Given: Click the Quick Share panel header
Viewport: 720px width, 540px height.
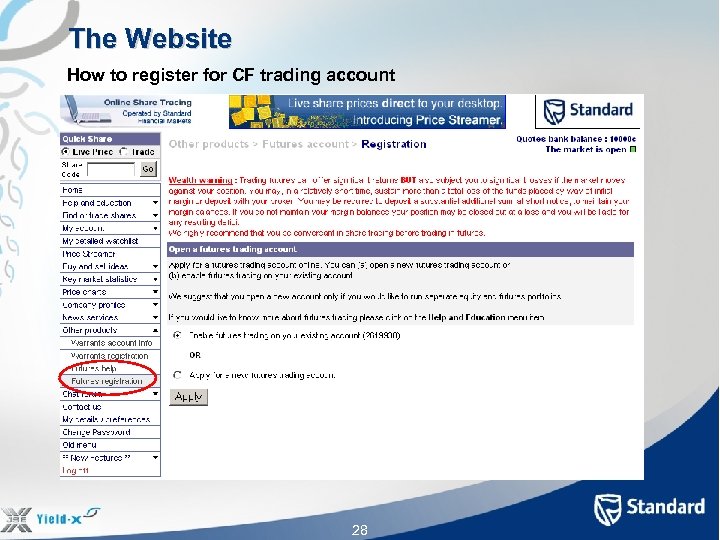Looking at the screenshot, I should point(110,139).
